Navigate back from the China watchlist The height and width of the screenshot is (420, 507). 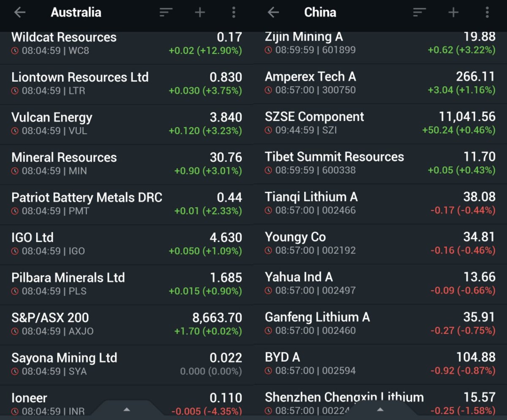coord(273,12)
